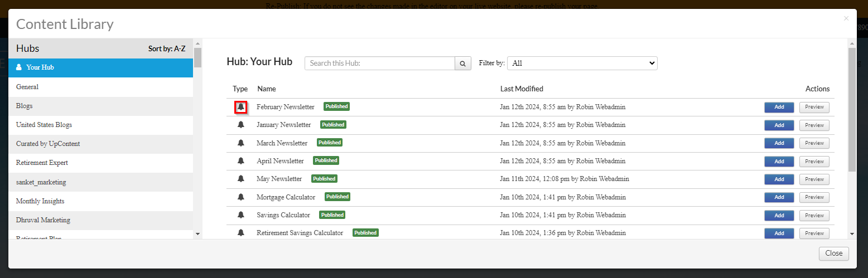Screen dimensions: 868x278
Task: Click the January Newsletter name
Action: pos(284,125)
